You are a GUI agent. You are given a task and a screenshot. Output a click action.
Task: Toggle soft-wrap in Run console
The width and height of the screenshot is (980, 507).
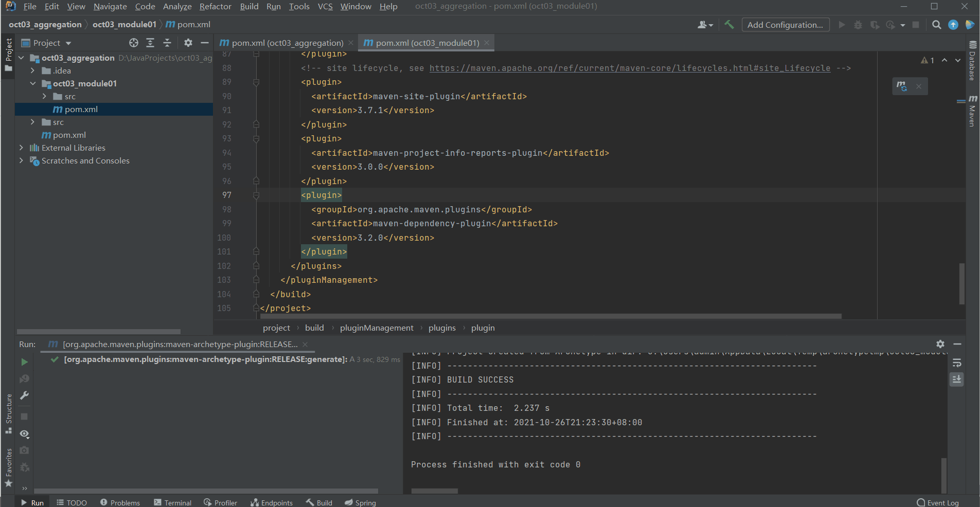pos(957,363)
